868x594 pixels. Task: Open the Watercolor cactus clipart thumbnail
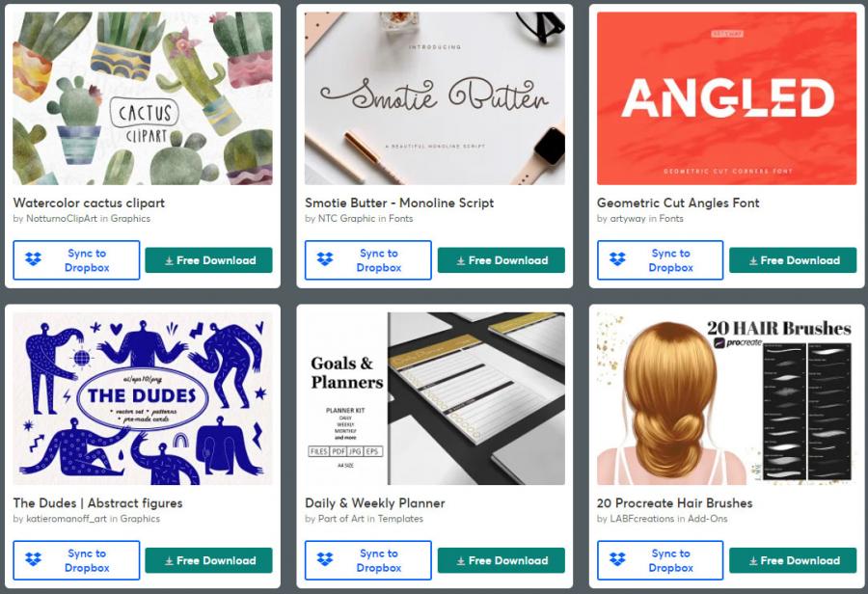tap(143, 98)
